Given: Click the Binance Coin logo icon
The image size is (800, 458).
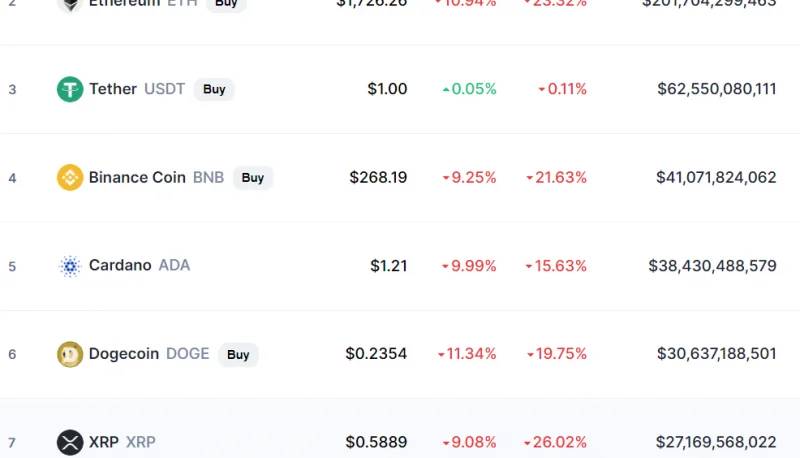Looking at the screenshot, I should (x=70, y=177).
